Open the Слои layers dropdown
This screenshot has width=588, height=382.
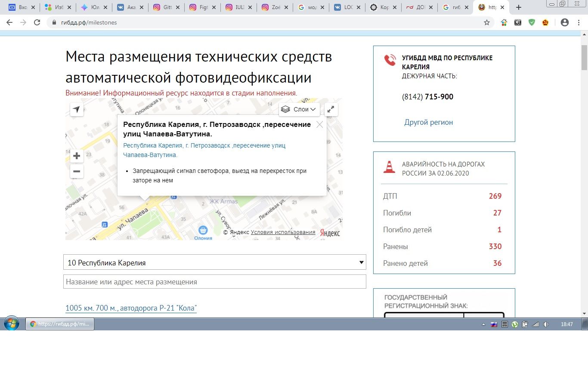pyautogui.click(x=299, y=109)
